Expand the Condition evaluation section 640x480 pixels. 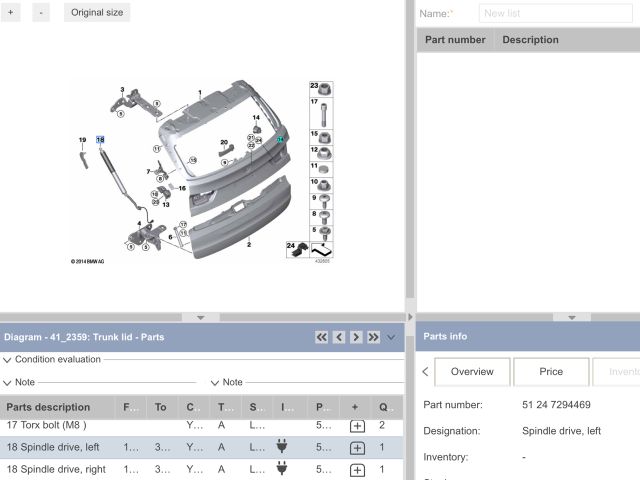click(x=8, y=360)
